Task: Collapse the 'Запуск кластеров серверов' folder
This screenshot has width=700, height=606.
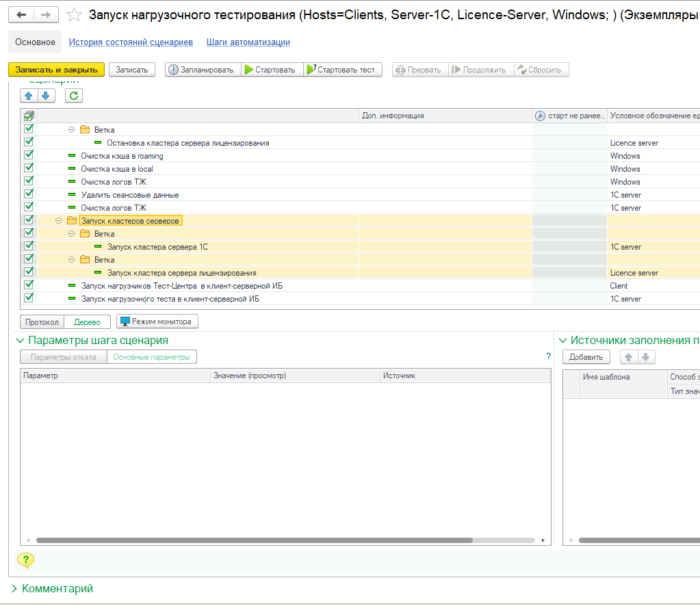Action: (59, 221)
